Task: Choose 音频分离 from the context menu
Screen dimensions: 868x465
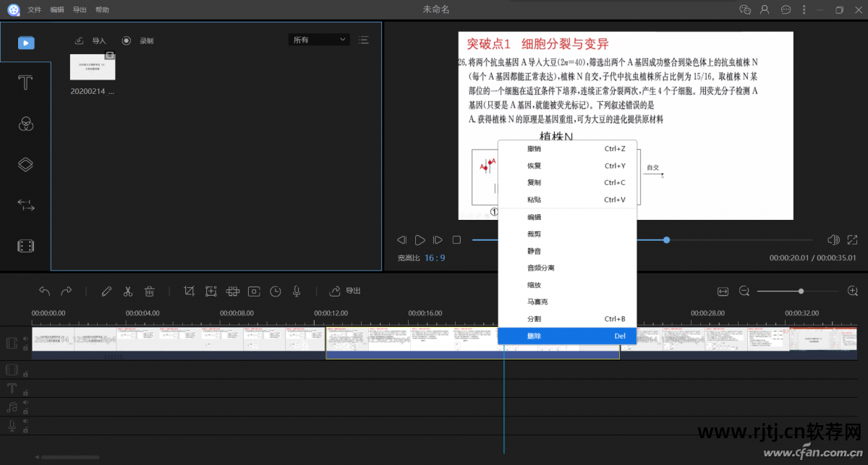Action: 540,268
